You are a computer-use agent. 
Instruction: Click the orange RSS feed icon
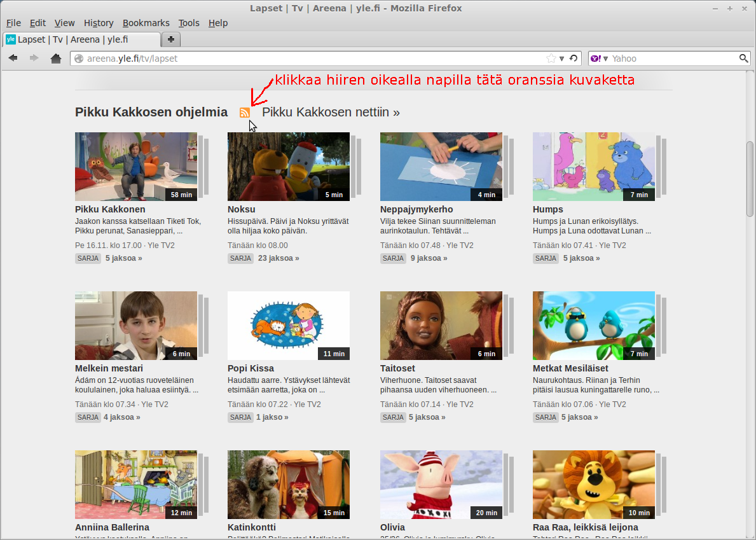pyautogui.click(x=245, y=113)
